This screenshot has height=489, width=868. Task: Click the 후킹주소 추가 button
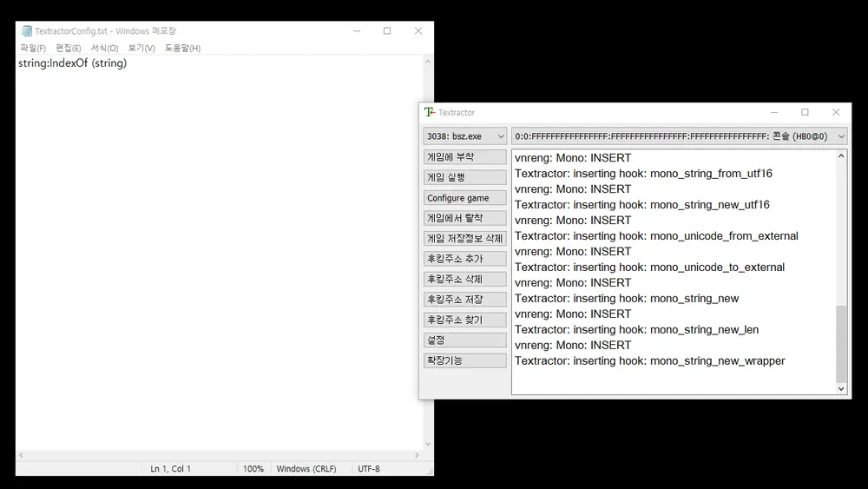click(x=465, y=259)
